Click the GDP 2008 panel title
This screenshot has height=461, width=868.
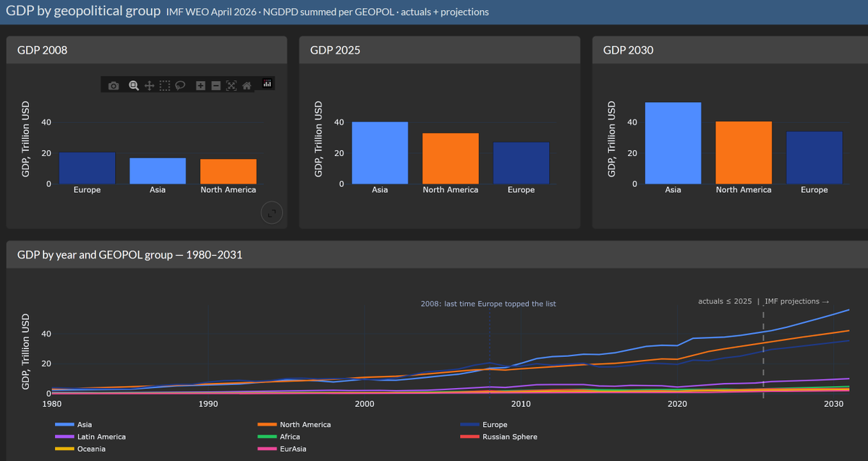point(43,50)
